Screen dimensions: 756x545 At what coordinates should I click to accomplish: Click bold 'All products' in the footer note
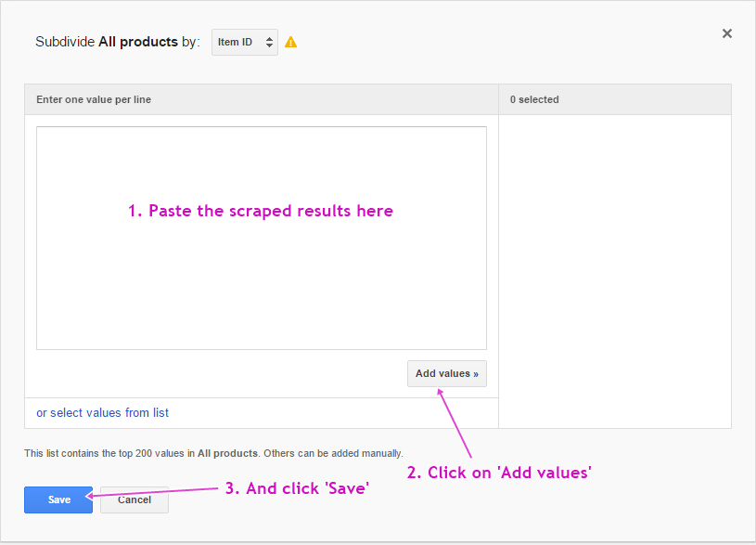(227, 453)
